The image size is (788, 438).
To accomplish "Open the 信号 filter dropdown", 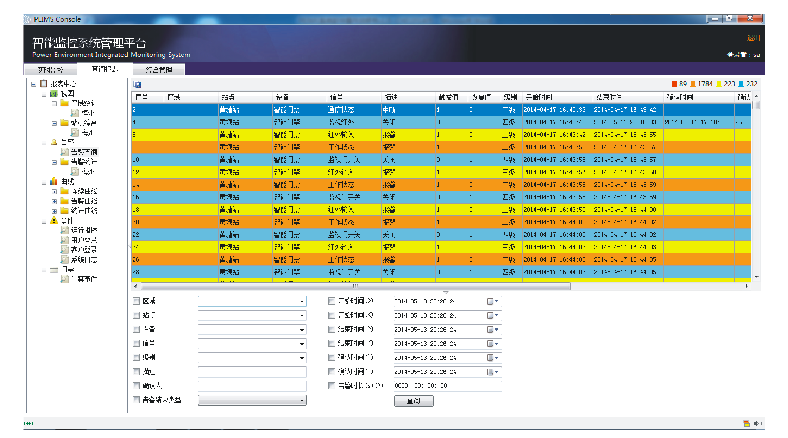I will click(x=302, y=344).
